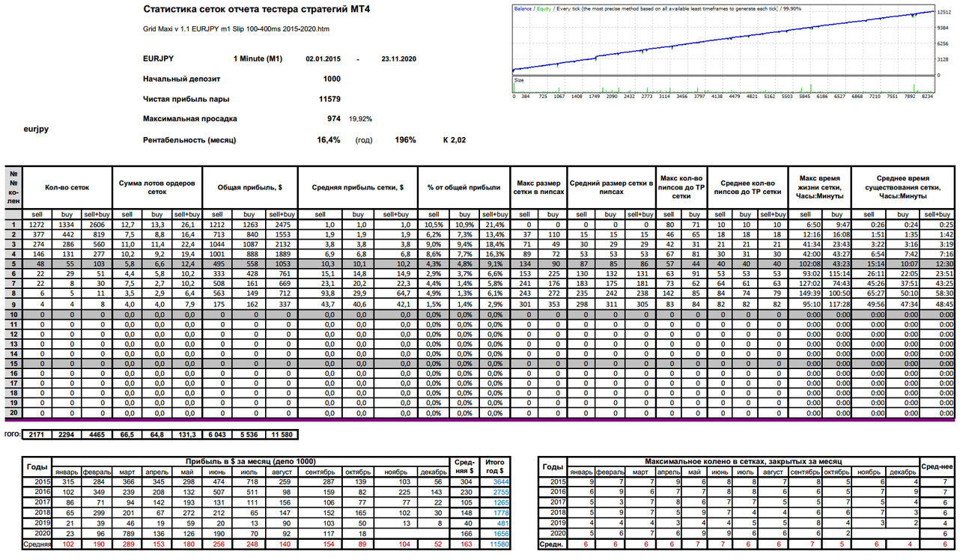The height and width of the screenshot is (560, 966).
Task: Click the 'Сумма лотов ордеров сеток' header
Action: click(159, 187)
